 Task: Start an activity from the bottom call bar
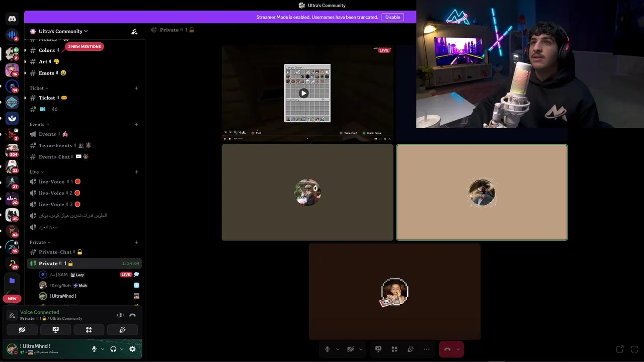[394, 349]
